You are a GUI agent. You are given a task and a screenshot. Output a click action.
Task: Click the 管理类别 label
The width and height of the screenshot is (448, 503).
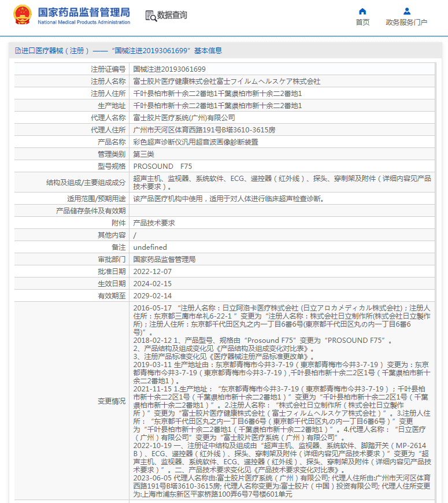coord(112,154)
